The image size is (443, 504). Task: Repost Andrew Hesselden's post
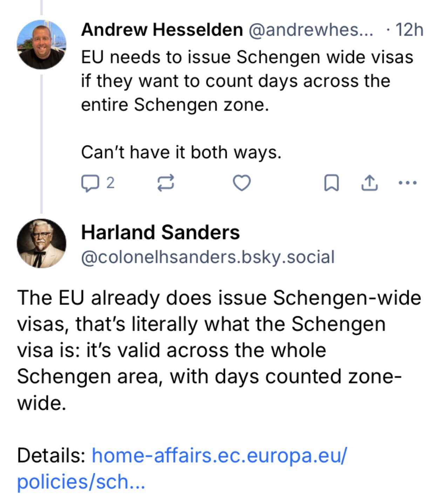click(x=165, y=183)
